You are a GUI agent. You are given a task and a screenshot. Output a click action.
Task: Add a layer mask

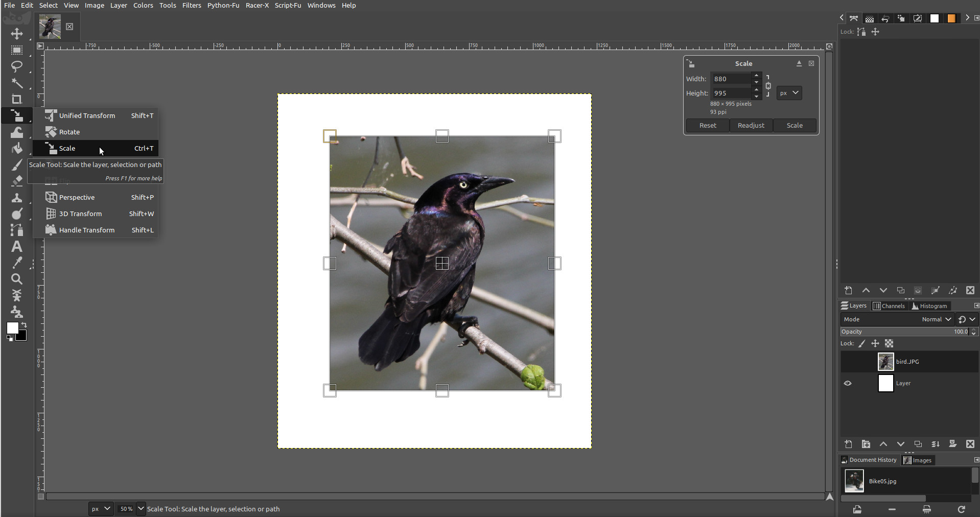pyautogui.click(x=952, y=444)
